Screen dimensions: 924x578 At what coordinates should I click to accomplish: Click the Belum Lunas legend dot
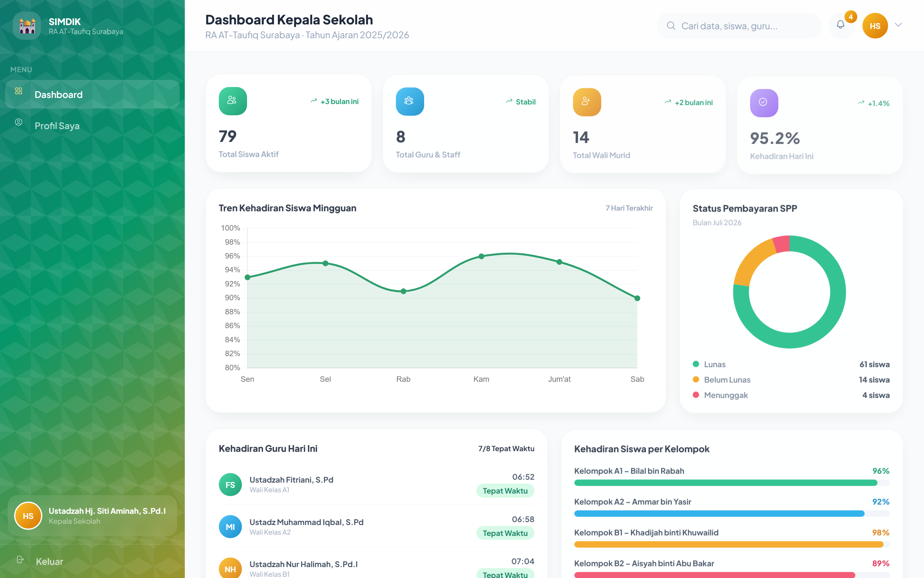coord(696,379)
